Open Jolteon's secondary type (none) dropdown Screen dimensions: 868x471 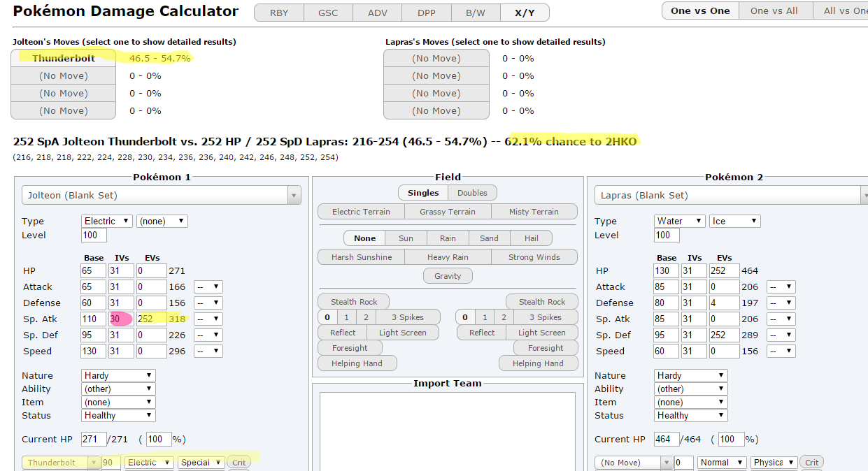[x=162, y=221]
